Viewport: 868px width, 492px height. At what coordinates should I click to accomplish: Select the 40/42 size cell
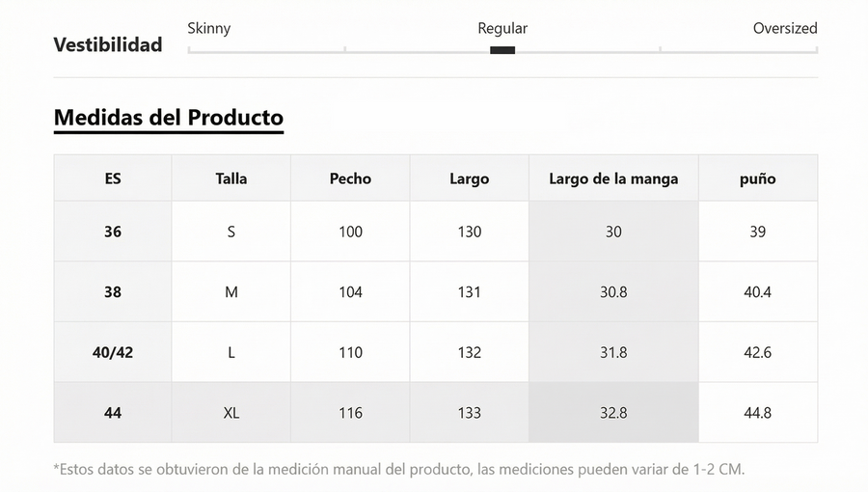pos(113,352)
